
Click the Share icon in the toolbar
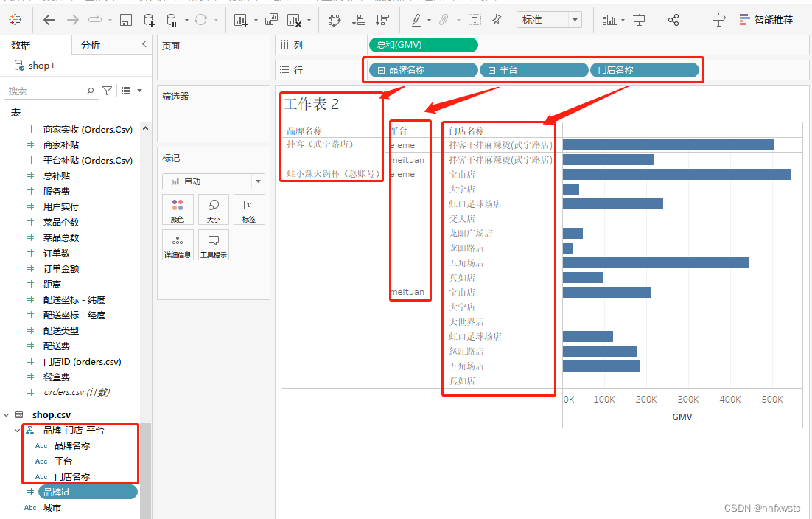pyautogui.click(x=673, y=20)
